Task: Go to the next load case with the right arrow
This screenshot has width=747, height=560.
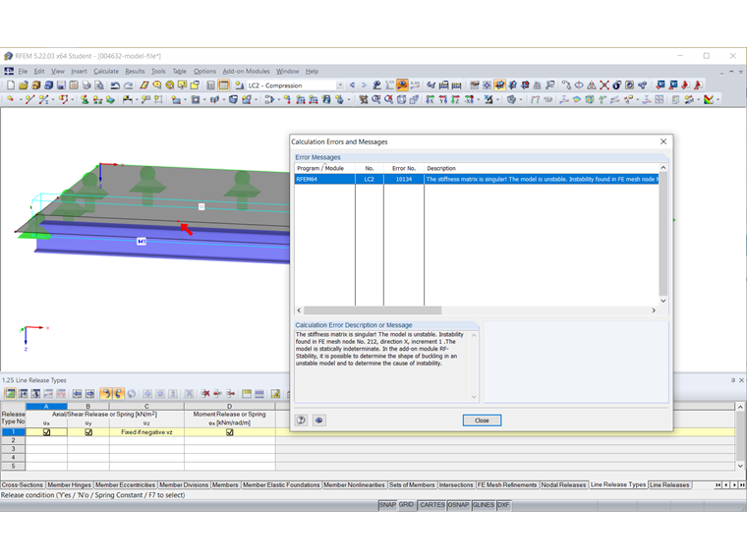Action: point(364,85)
